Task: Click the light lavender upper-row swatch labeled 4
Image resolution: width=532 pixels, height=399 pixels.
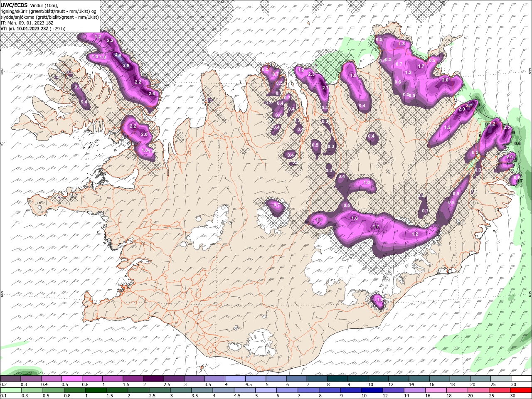Action: pyautogui.click(x=235, y=379)
